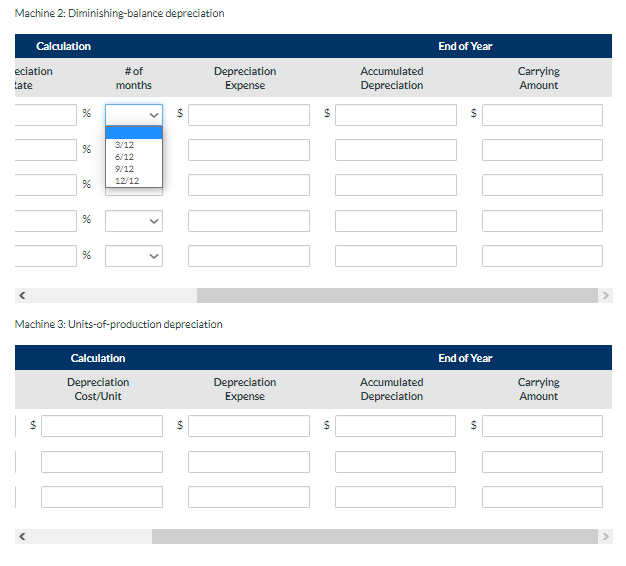
Task: Focus Machine 3 second-row Accumulated Depreciation field
Action: point(395,462)
